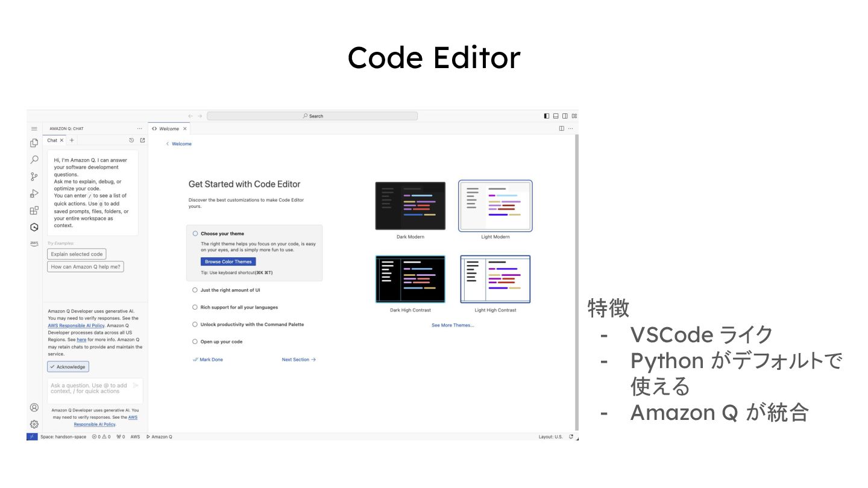
Task: Select the Amazon Q icon in activity bar
Action: pyautogui.click(x=34, y=227)
